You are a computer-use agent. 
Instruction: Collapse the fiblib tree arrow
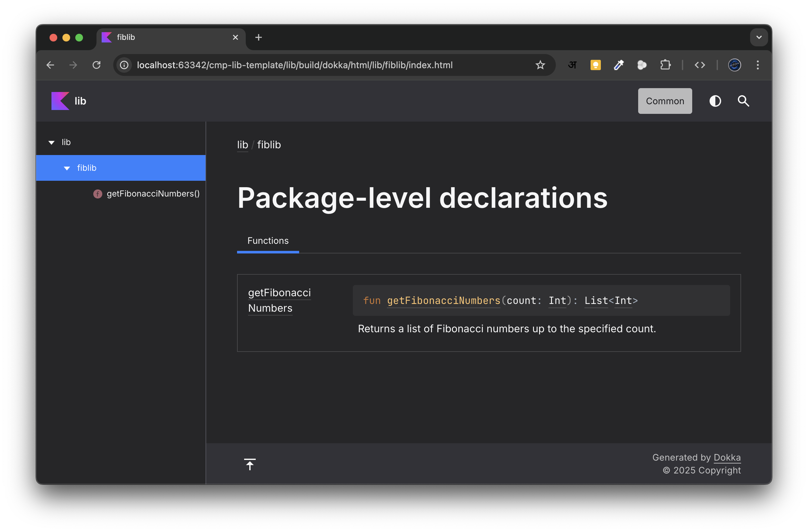pyautogui.click(x=67, y=168)
